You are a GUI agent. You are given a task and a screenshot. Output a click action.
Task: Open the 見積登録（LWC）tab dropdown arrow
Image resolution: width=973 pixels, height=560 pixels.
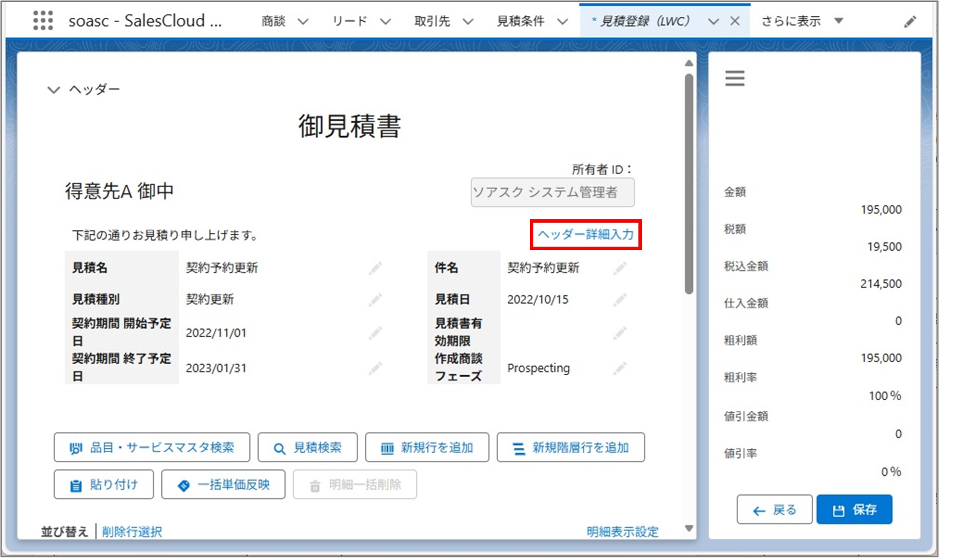tap(712, 21)
